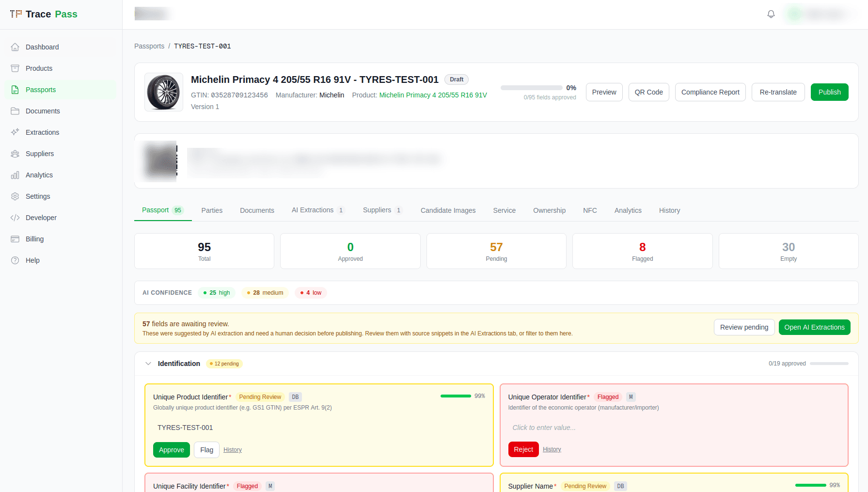Screen dimensions: 868x492
Task: Collapse the Identification section chevron
Action: [148, 364]
